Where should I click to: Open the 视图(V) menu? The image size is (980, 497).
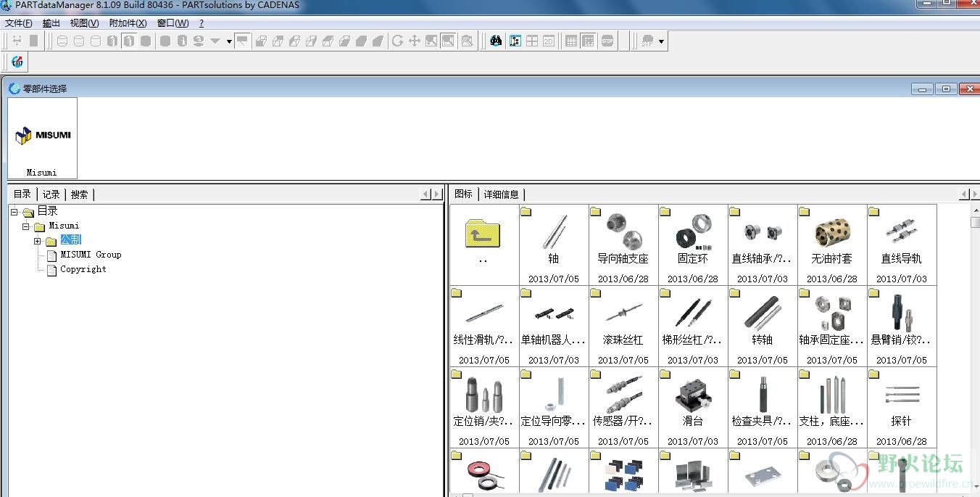click(85, 23)
